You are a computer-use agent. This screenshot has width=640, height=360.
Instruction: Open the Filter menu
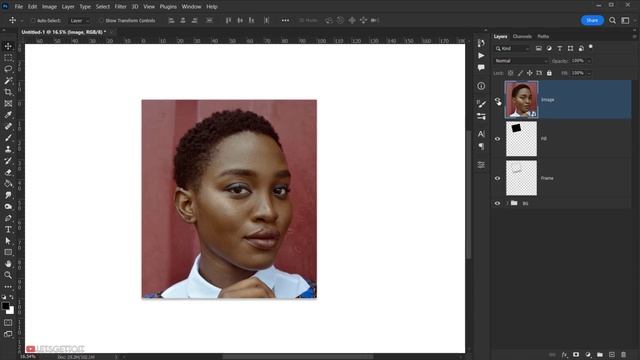[120, 7]
